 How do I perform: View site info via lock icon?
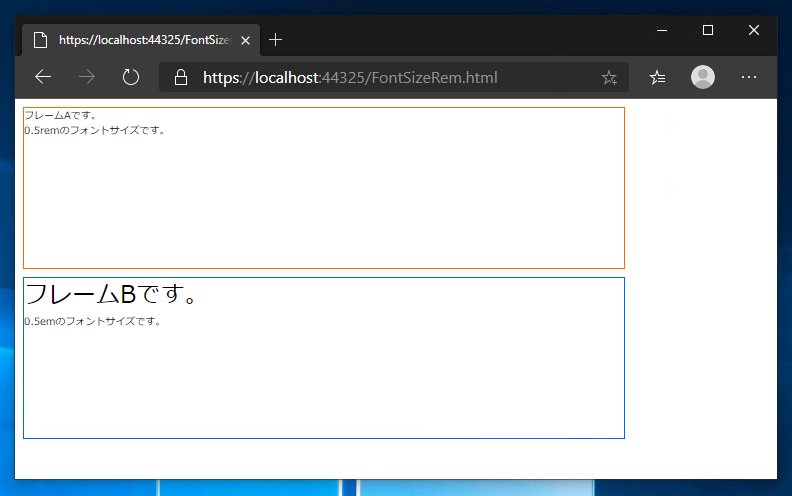181,77
